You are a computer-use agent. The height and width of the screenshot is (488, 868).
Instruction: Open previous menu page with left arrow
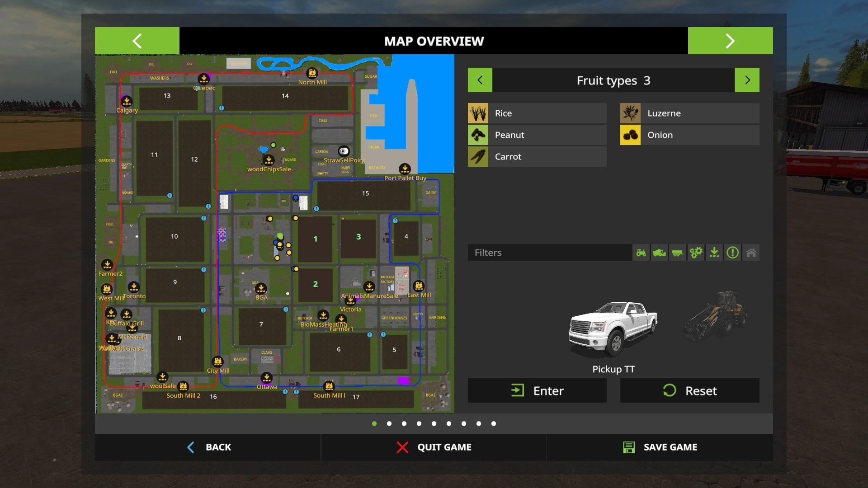[x=137, y=41]
